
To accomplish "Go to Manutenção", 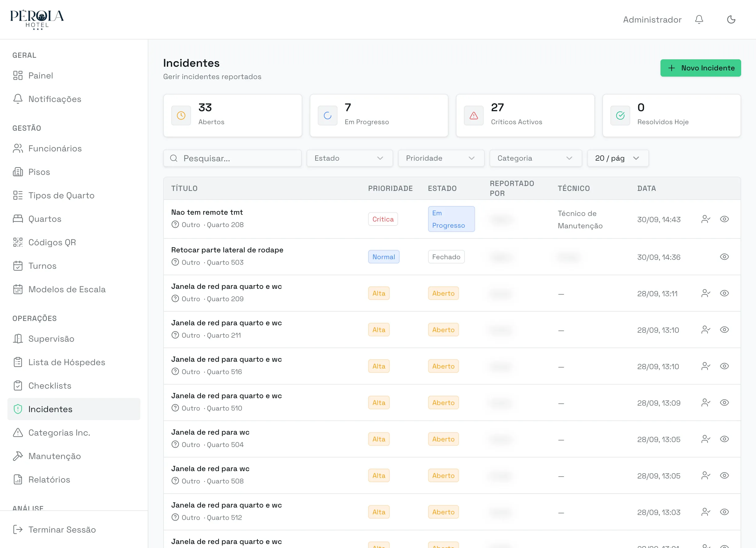I will (74, 456).
